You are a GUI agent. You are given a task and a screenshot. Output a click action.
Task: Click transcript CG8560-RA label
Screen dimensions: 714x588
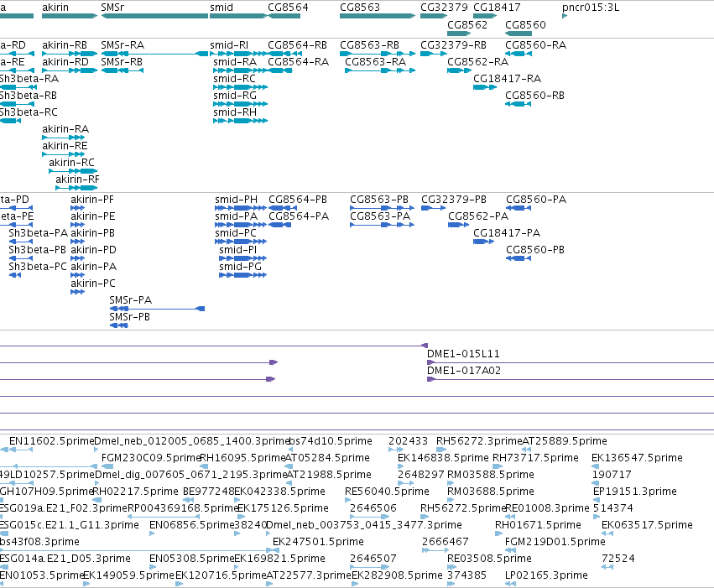pyautogui.click(x=535, y=45)
